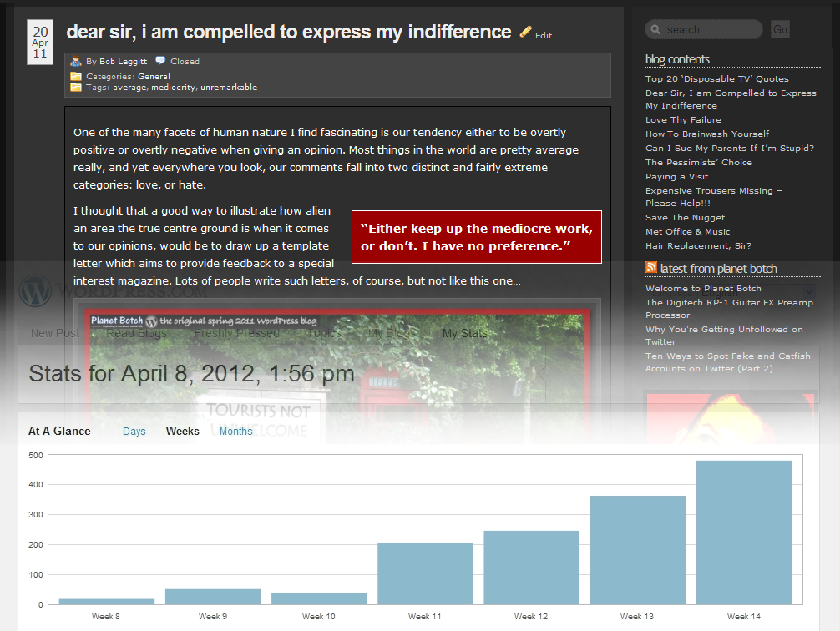The width and height of the screenshot is (840, 631).
Task: Click the Categories folder icon
Action: (76, 76)
